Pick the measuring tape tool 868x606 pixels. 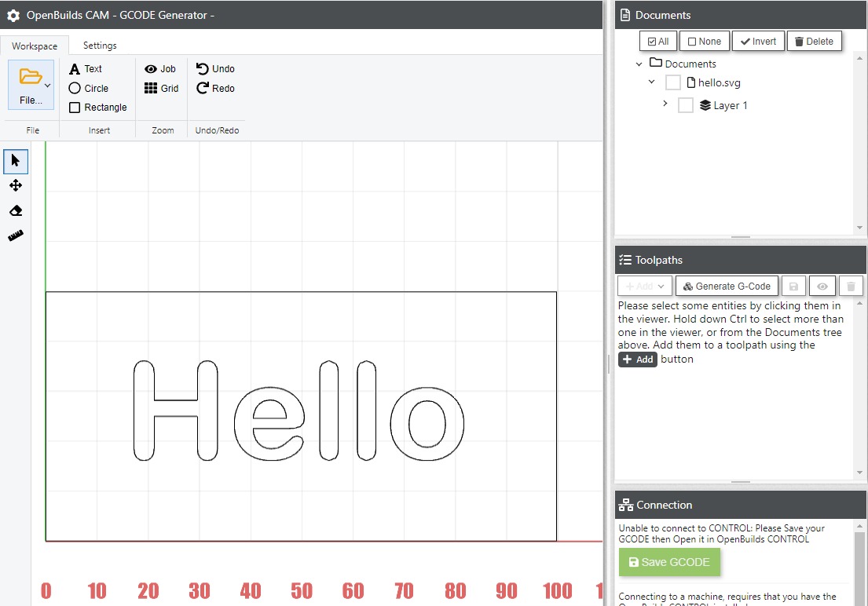(x=16, y=235)
